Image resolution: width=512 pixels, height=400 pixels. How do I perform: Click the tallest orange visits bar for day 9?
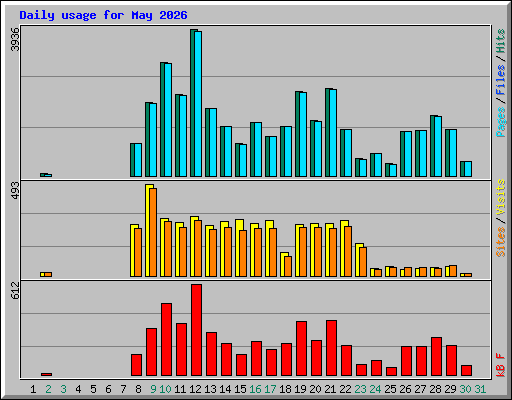(x=153, y=232)
